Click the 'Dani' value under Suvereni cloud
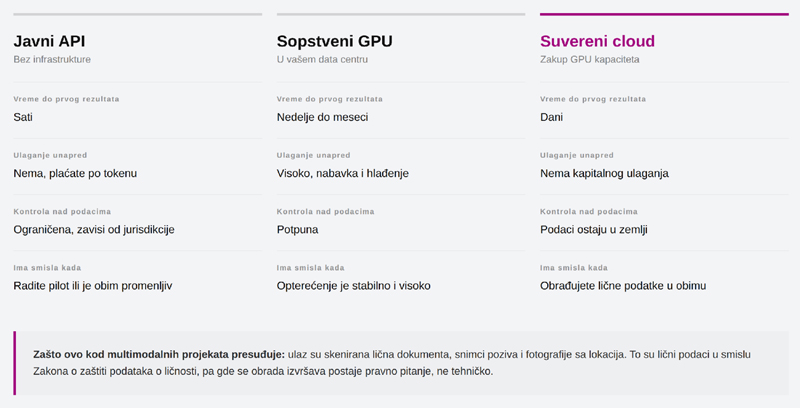 (x=552, y=117)
